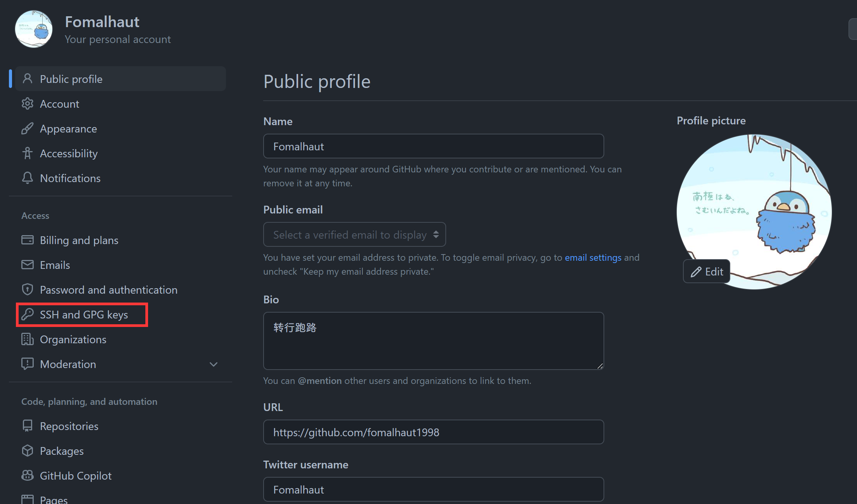Open Packages settings in sidebar
Image resolution: width=857 pixels, height=504 pixels.
(62, 451)
